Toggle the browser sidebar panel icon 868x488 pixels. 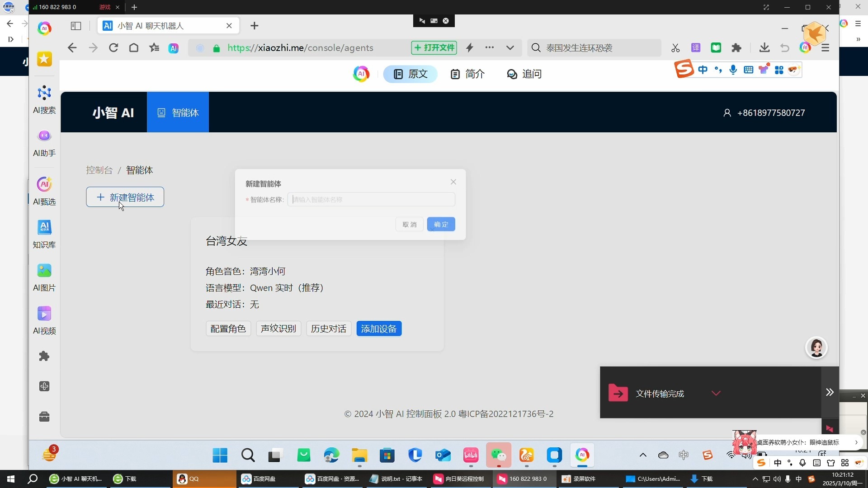76,26
